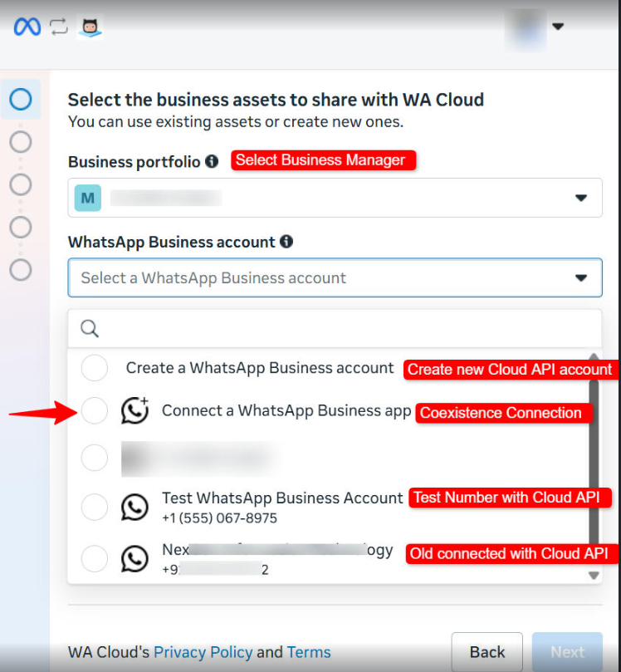621x672 pixels.
Task: Click the account list vertical scrollbar
Action: coord(593,457)
